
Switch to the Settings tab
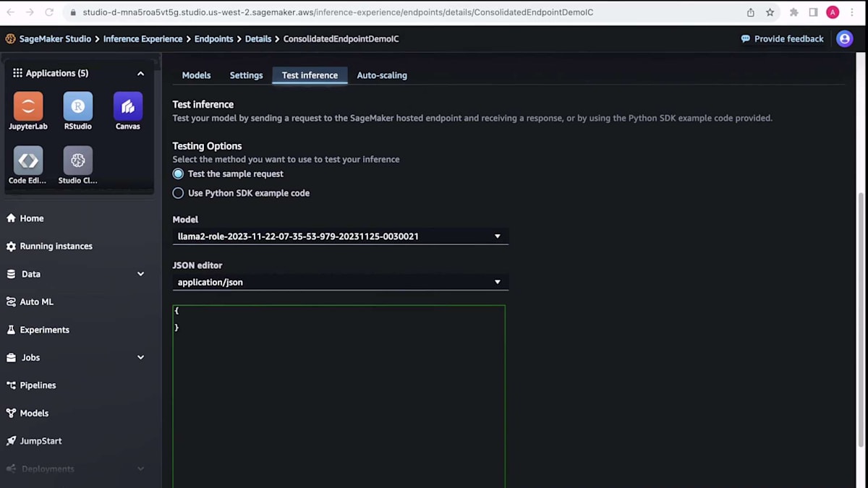(x=246, y=75)
